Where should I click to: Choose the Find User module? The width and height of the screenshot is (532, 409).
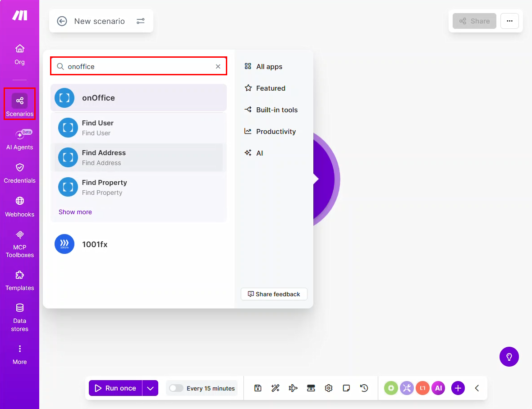pos(138,128)
